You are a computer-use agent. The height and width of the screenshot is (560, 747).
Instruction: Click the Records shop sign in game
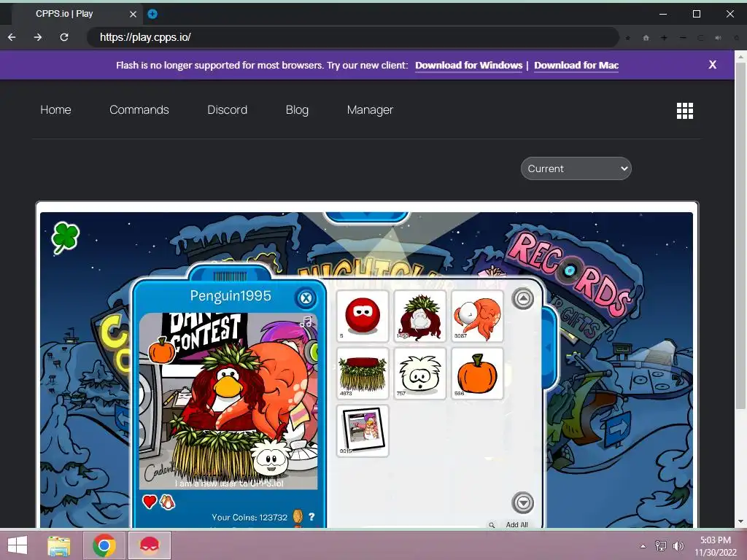[570, 273]
